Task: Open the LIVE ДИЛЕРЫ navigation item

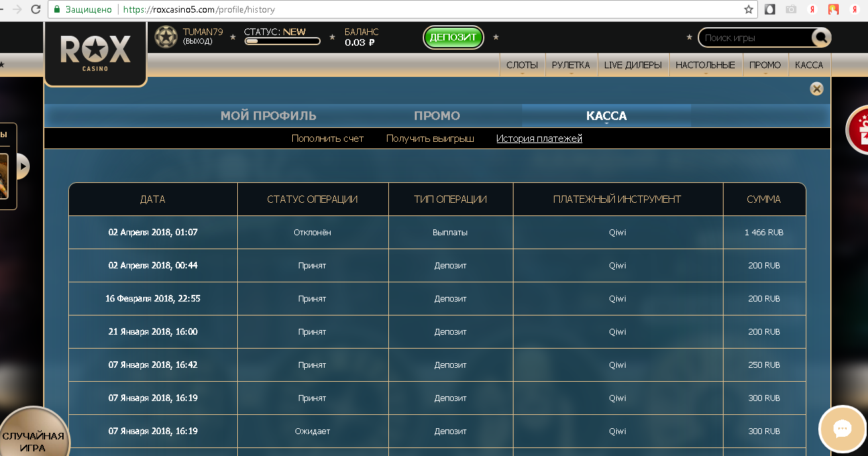Action: pos(633,65)
